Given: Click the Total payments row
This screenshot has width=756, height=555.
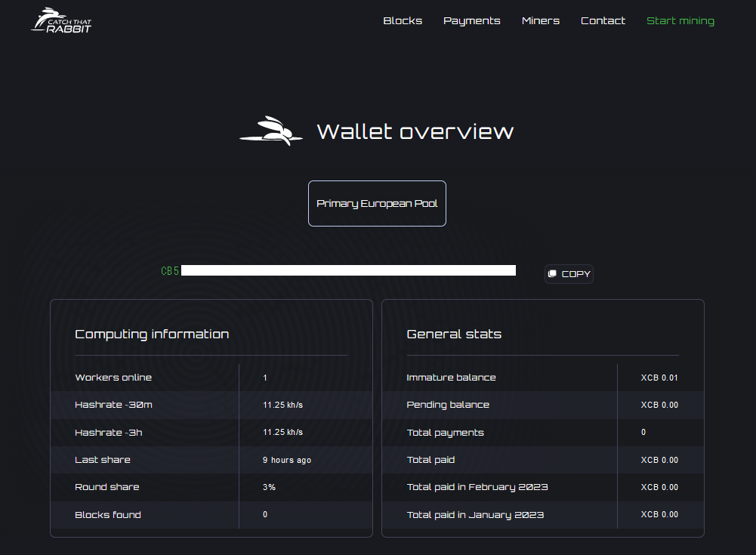Looking at the screenshot, I should point(445,433).
